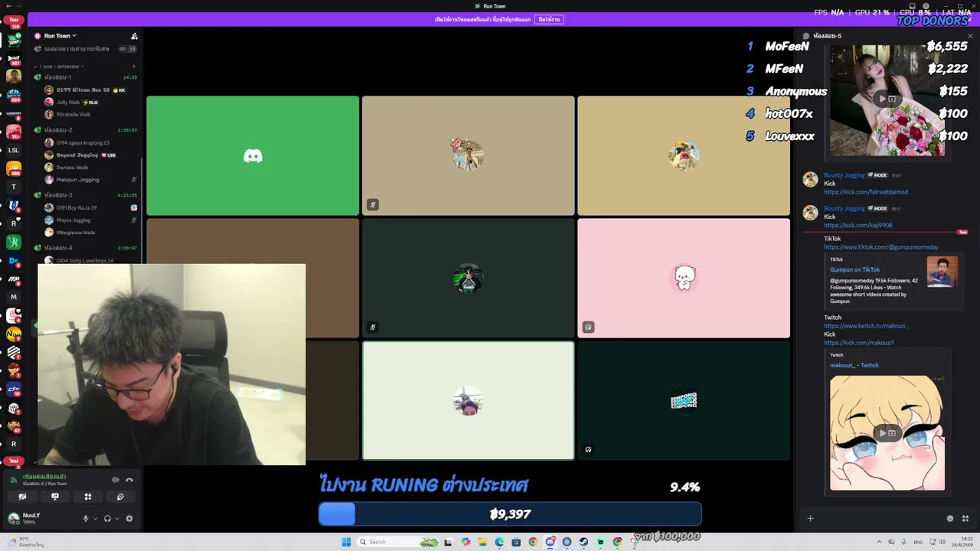The height and width of the screenshot is (551, 980).
Task: Create a channel in RUN - INTERVIEW category
Action: click(x=134, y=67)
